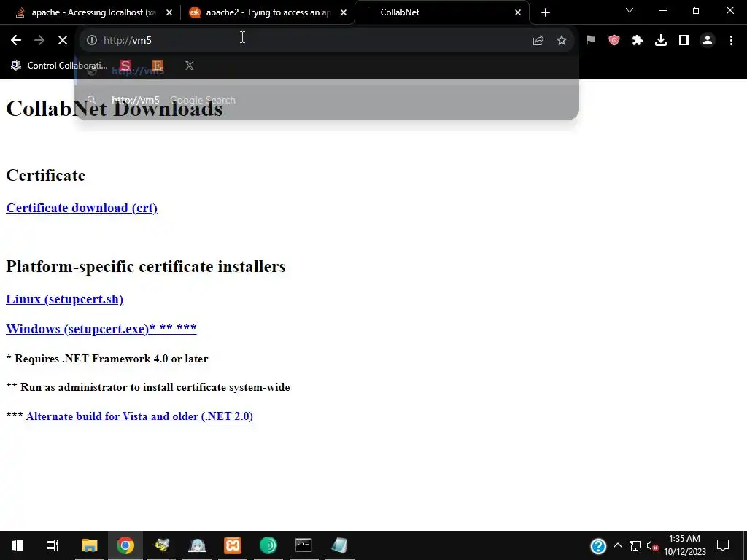Open the X bookmark

[190, 66]
